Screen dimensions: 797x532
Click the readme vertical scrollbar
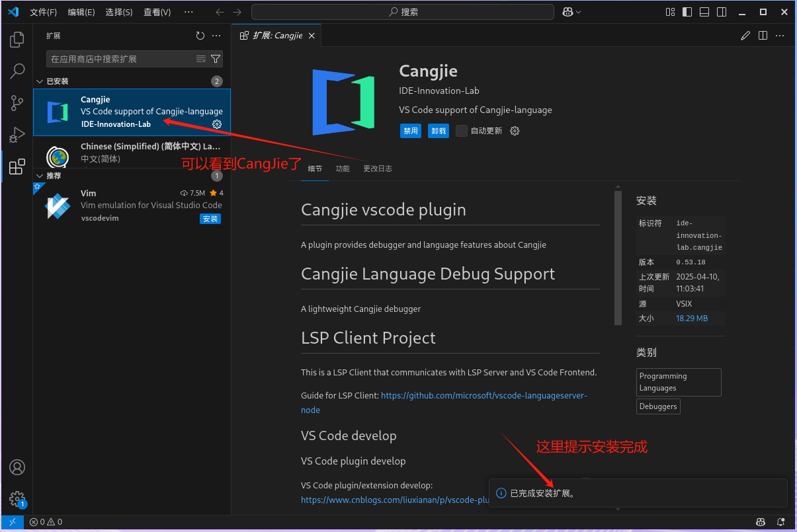[x=618, y=258]
